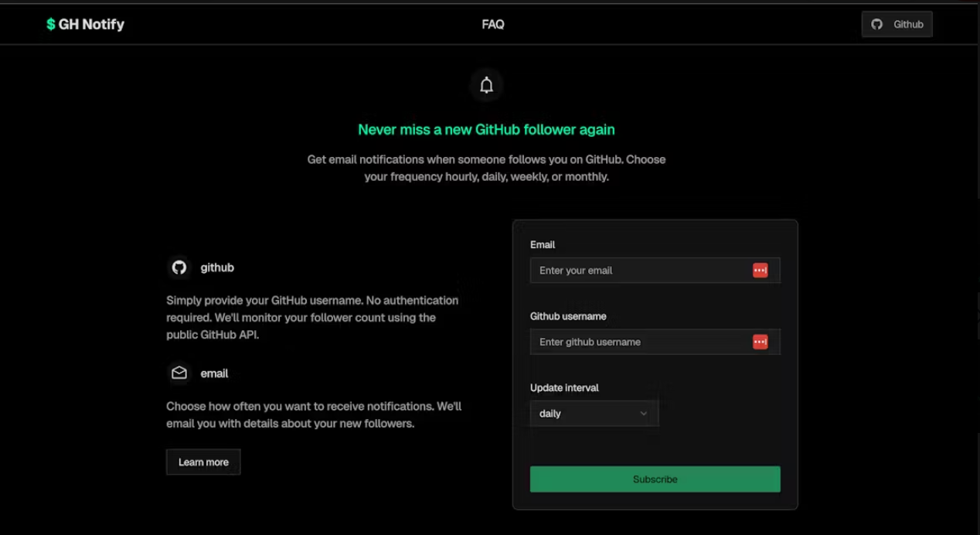
Task: Open the FAQ navigation item
Action: [493, 24]
